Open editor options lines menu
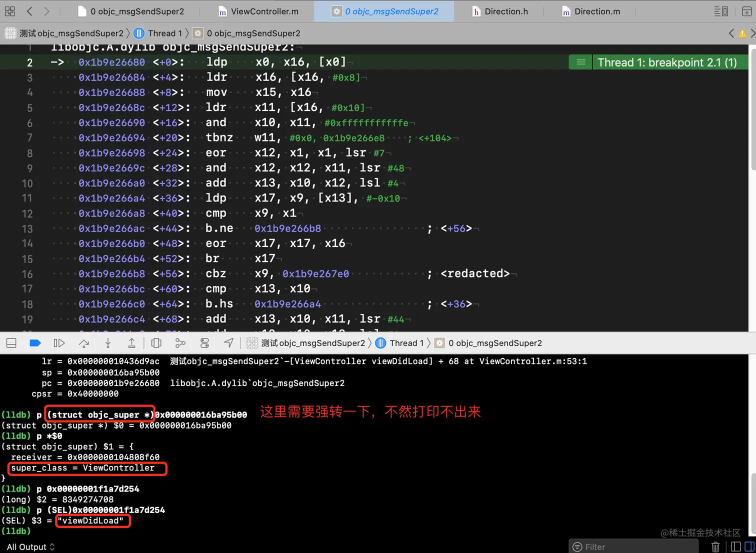Viewport: 756px width, 553px height. (x=721, y=11)
